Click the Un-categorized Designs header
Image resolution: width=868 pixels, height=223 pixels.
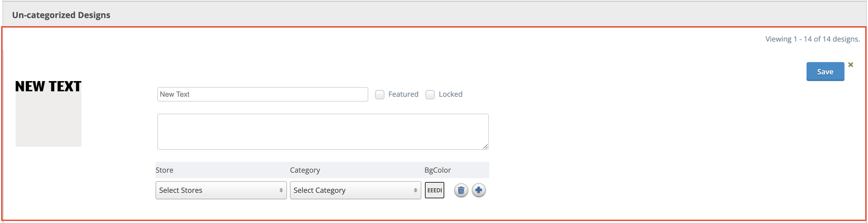coord(61,15)
